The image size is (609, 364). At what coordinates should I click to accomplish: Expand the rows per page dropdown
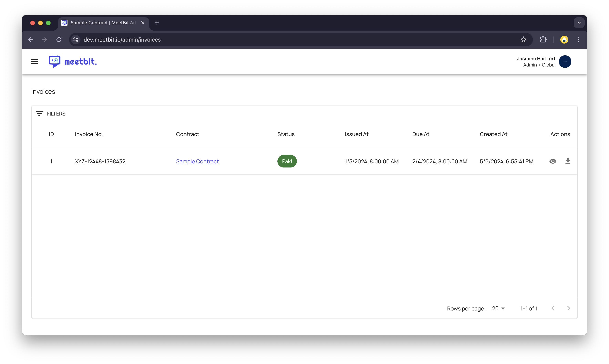coord(498,308)
